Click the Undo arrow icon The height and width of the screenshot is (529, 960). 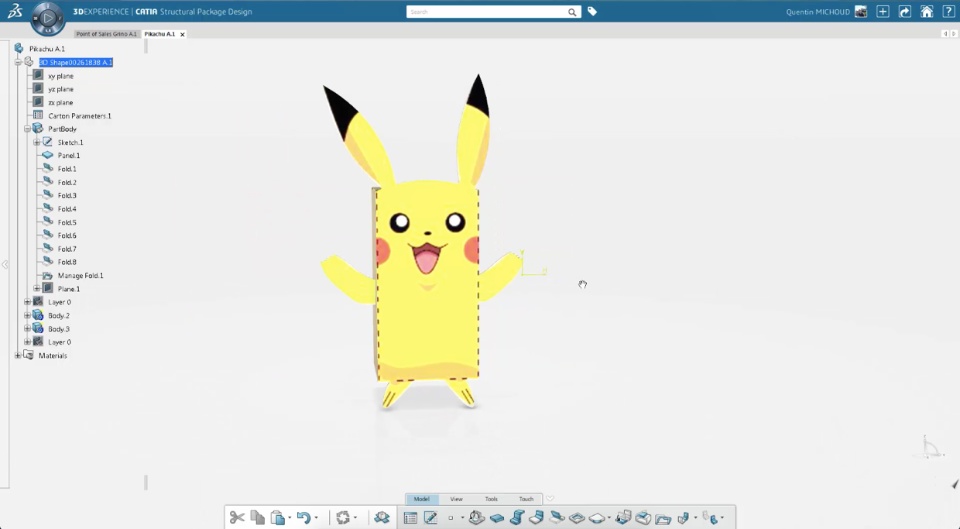pyautogui.click(x=304, y=518)
